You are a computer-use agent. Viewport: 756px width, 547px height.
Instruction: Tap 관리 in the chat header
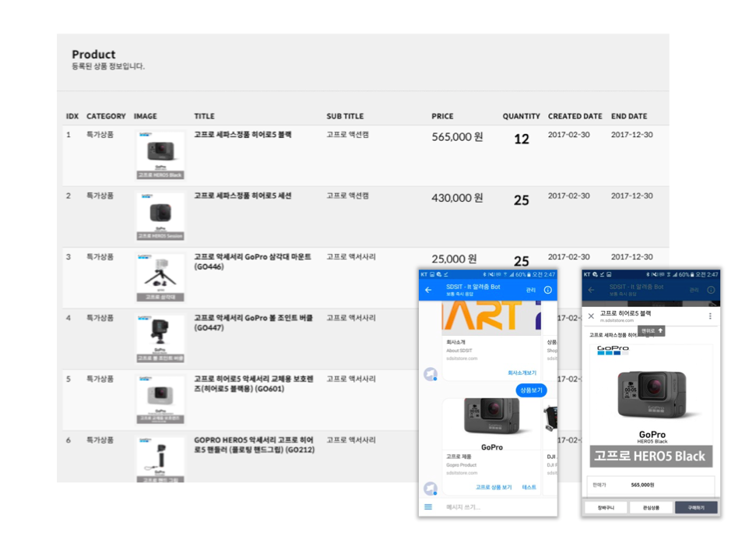531,290
